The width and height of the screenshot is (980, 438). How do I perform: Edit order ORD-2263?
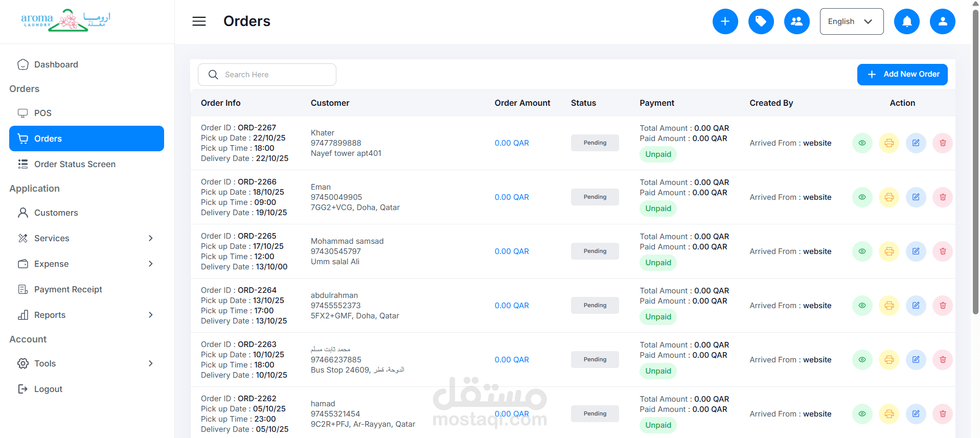(x=916, y=360)
